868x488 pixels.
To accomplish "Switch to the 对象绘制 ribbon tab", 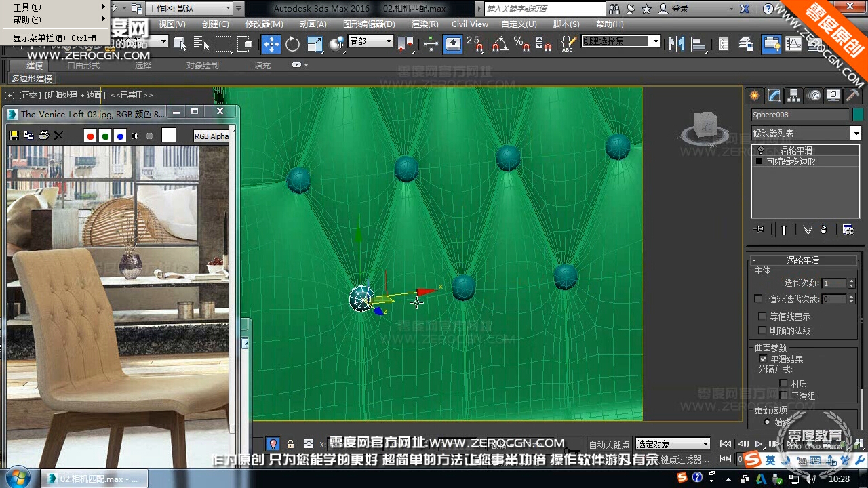I will [x=203, y=66].
